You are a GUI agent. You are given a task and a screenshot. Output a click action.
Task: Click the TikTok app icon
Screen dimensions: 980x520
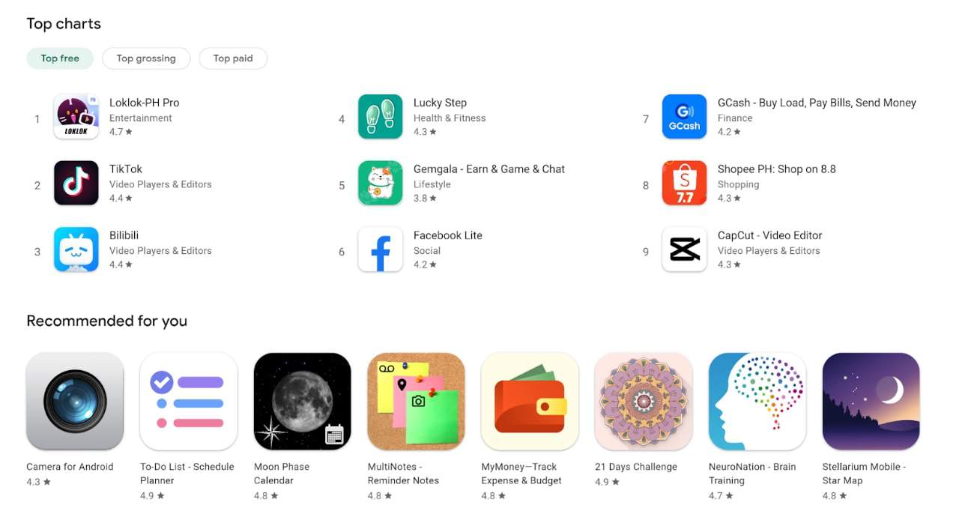tap(76, 183)
